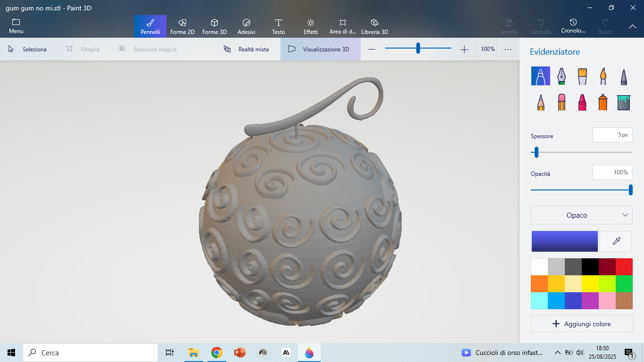644x362 pixels.
Task: Switch to the Pennelli tab
Action: click(150, 26)
